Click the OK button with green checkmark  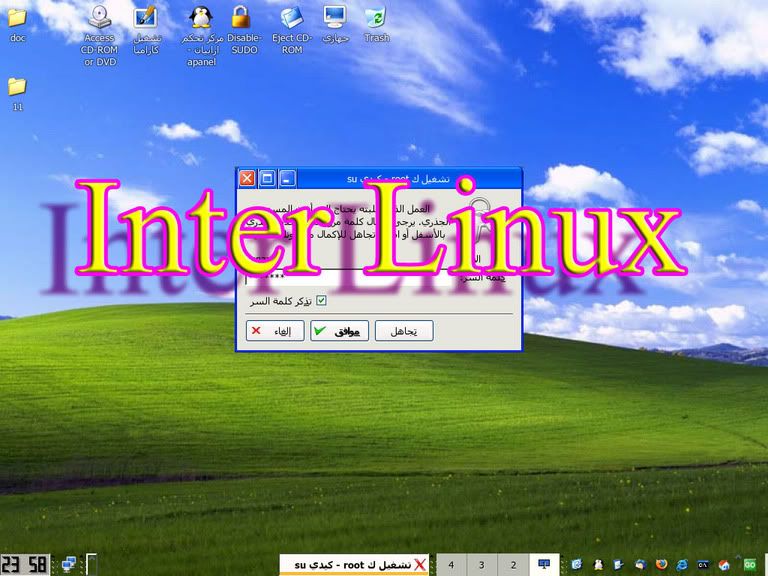click(339, 331)
